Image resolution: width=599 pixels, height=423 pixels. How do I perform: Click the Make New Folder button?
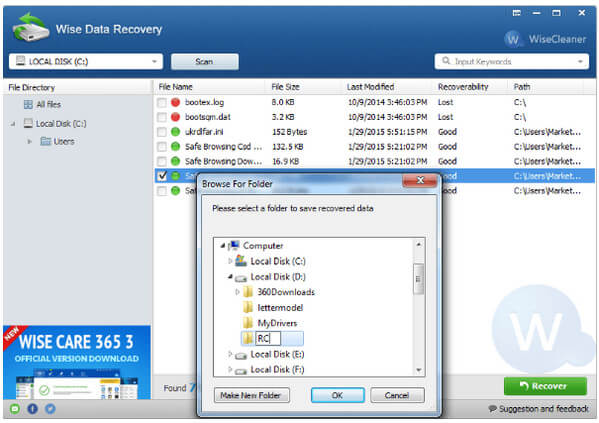(x=251, y=395)
